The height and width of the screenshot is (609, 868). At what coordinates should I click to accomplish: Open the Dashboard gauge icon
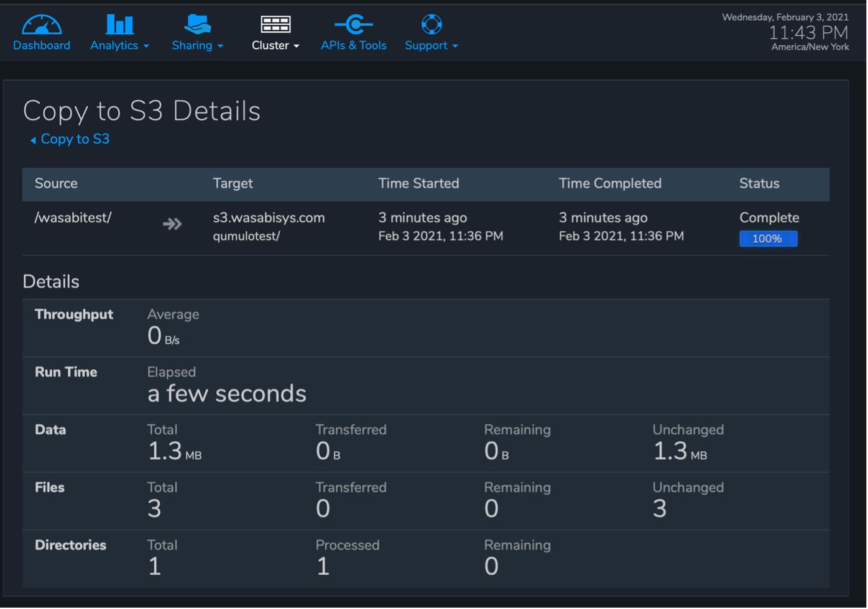[x=42, y=24]
